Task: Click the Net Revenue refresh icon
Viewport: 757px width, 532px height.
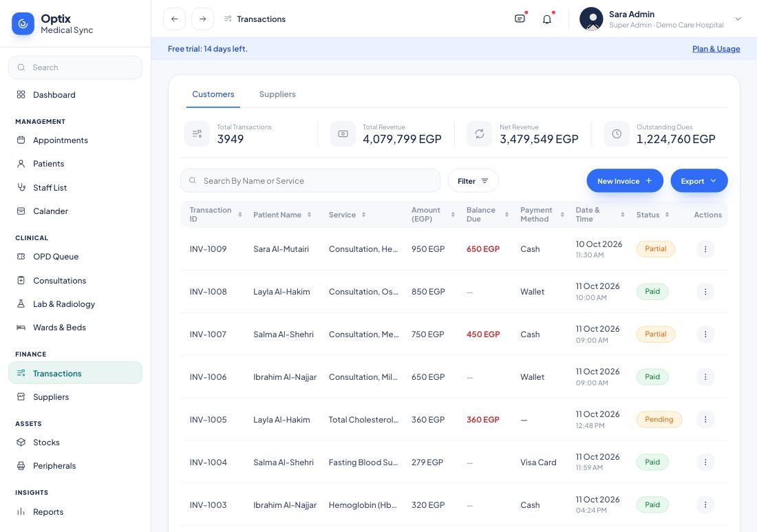Action: point(480,134)
